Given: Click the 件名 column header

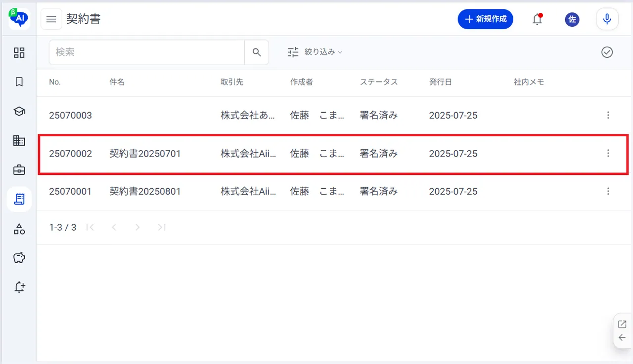Looking at the screenshot, I should 117,82.
